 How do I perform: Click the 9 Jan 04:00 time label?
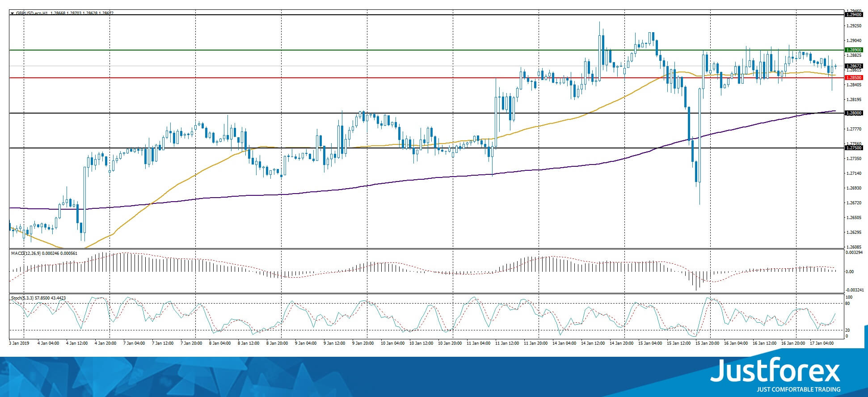point(306,343)
